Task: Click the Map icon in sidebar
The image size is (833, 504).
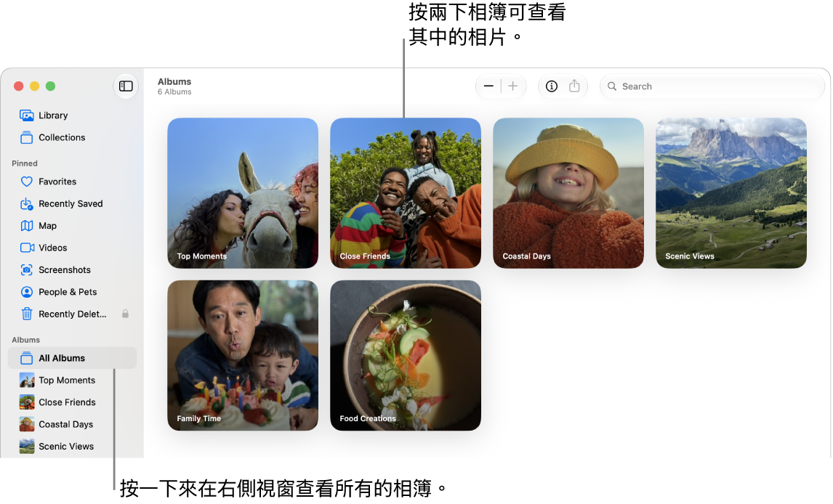Action: coord(27,226)
